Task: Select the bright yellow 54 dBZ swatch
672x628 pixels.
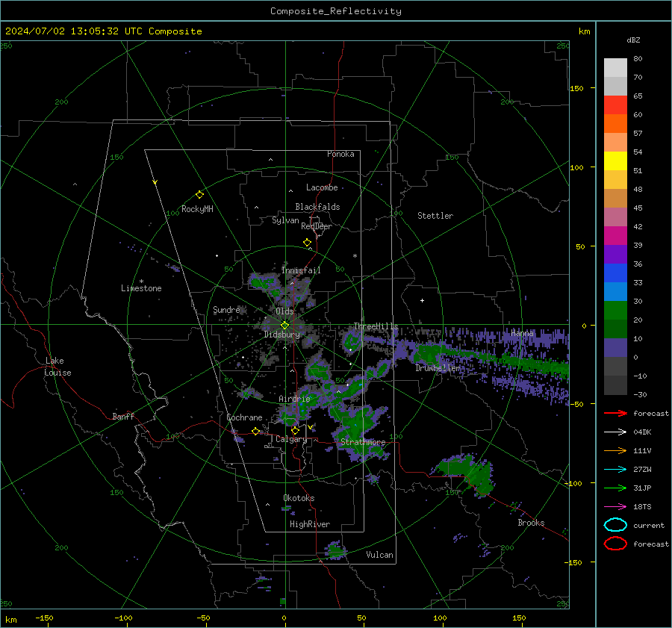Action: tap(615, 161)
